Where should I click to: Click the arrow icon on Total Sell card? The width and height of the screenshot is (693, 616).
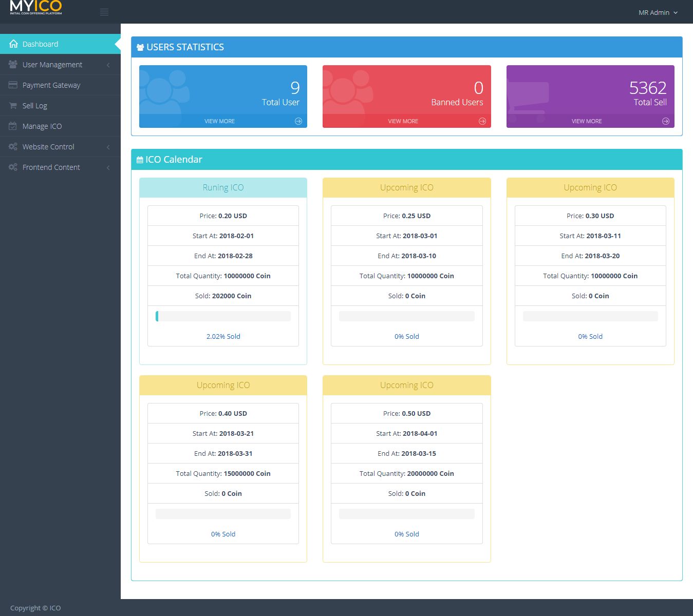666,121
